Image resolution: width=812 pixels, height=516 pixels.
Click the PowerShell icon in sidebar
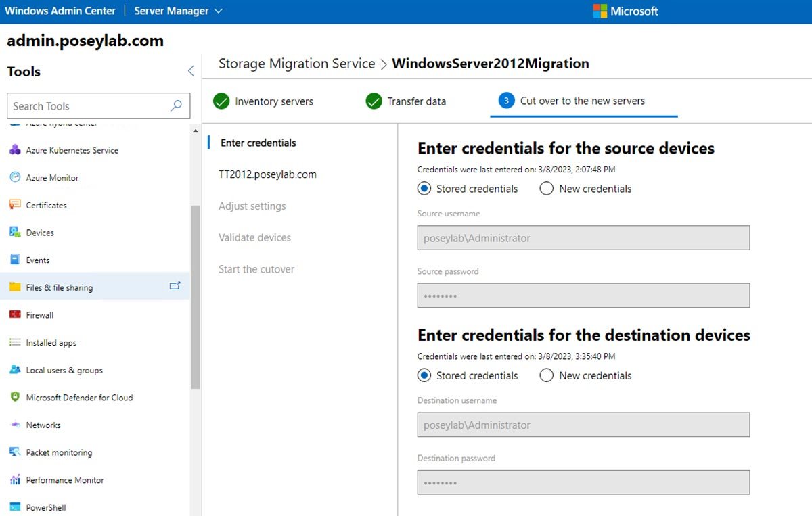click(x=15, y=507)
